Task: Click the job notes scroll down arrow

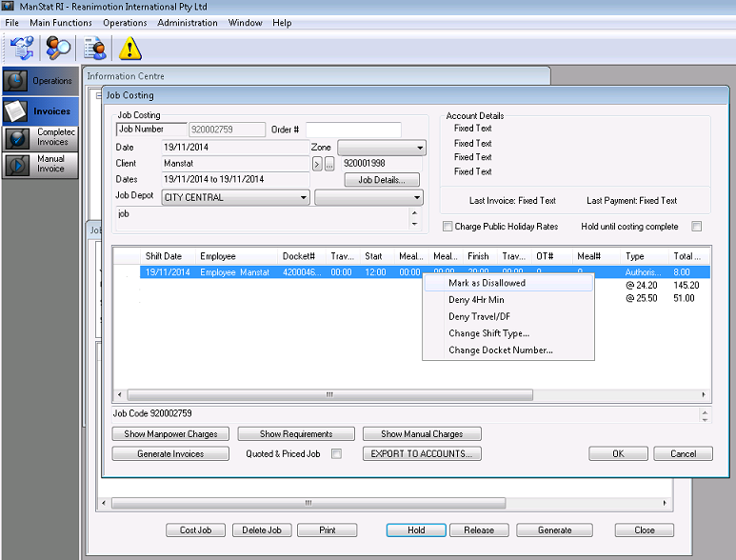Action: tap(414, 224)
